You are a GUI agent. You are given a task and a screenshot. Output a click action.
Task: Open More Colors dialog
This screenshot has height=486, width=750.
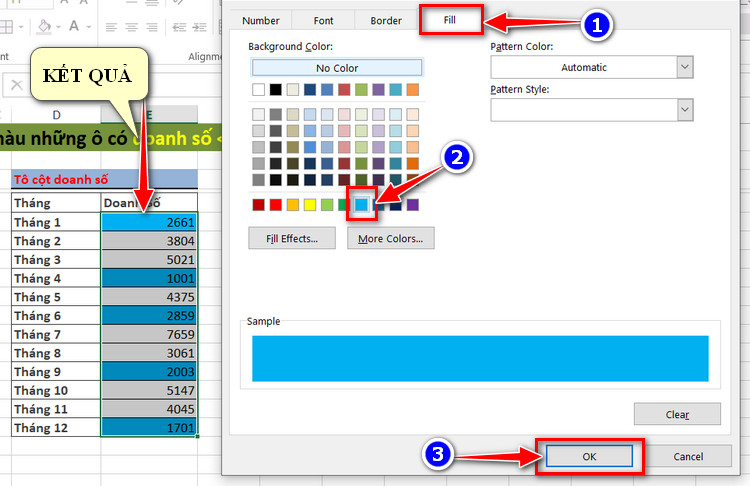[x=390, y=238]
